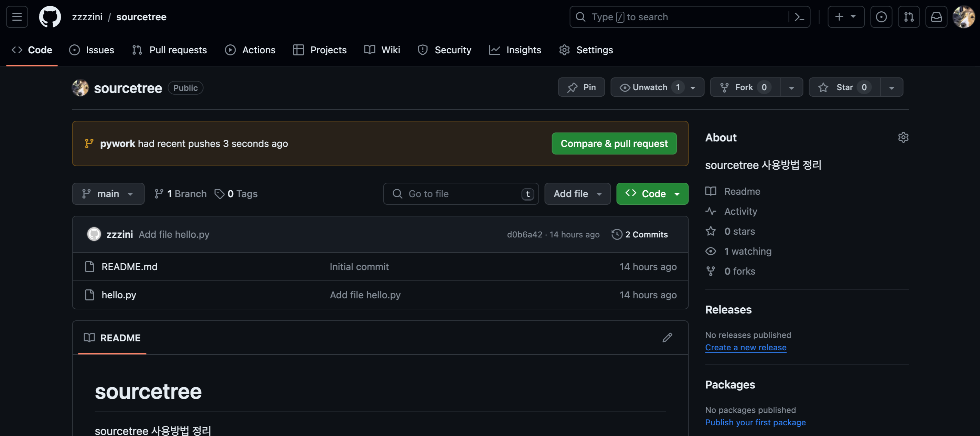Select the README tab in file viewer

(112, 338)
